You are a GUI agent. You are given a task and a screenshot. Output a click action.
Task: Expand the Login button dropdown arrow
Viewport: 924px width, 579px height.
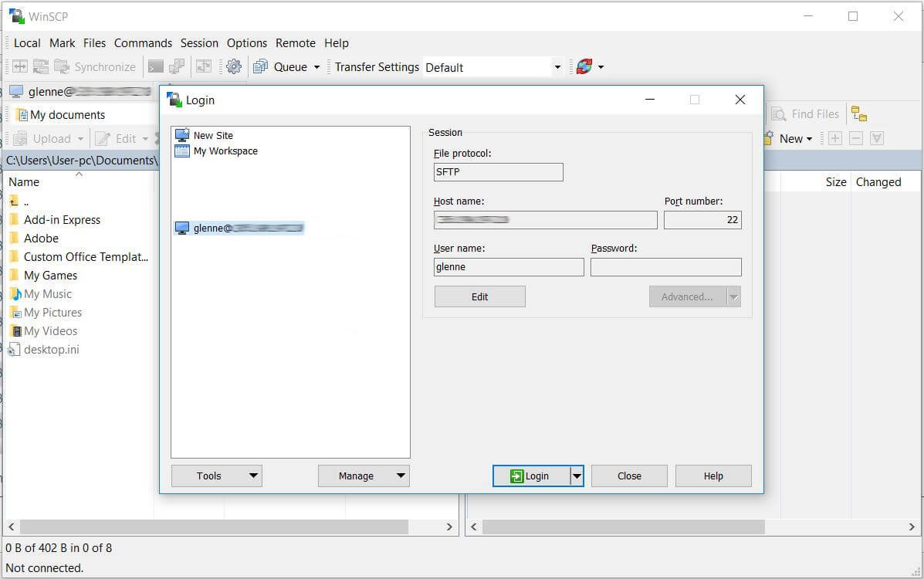pos(577,476)
